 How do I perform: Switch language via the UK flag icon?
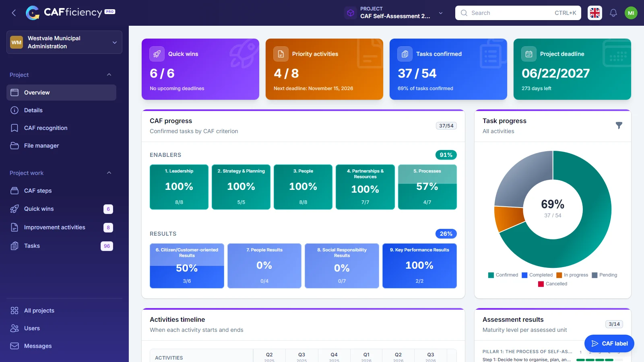[x=595, y=13]
